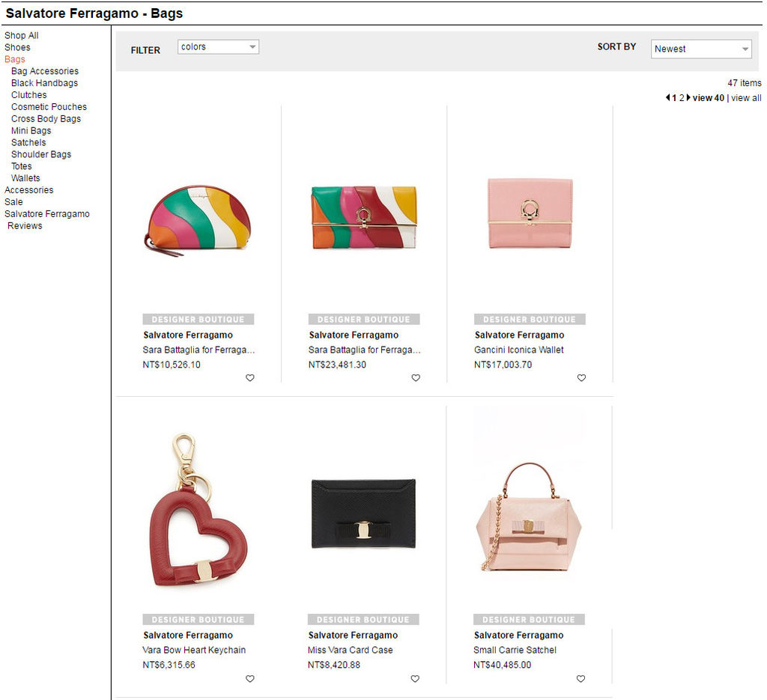Viewport: 767px width, 700px height.
Task: Go to next page arrow
Action: [689, 98]
